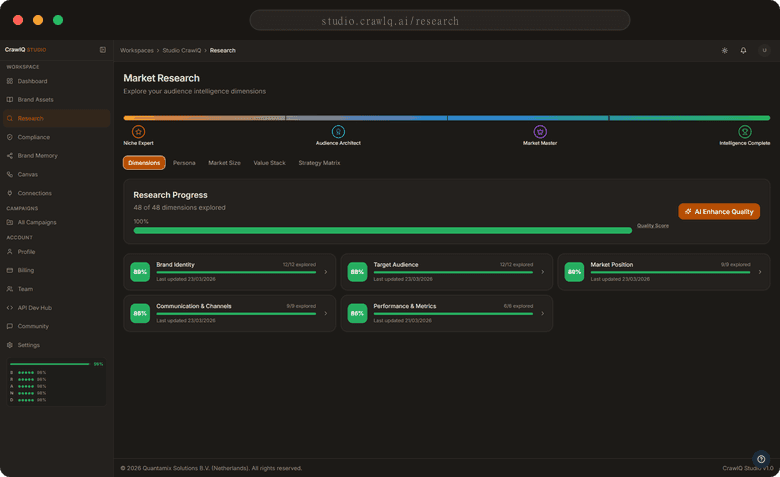Viewport: 780px width, 477px height.
Task: Select Research in the sidebar
Action: click(x=56, y=118)
